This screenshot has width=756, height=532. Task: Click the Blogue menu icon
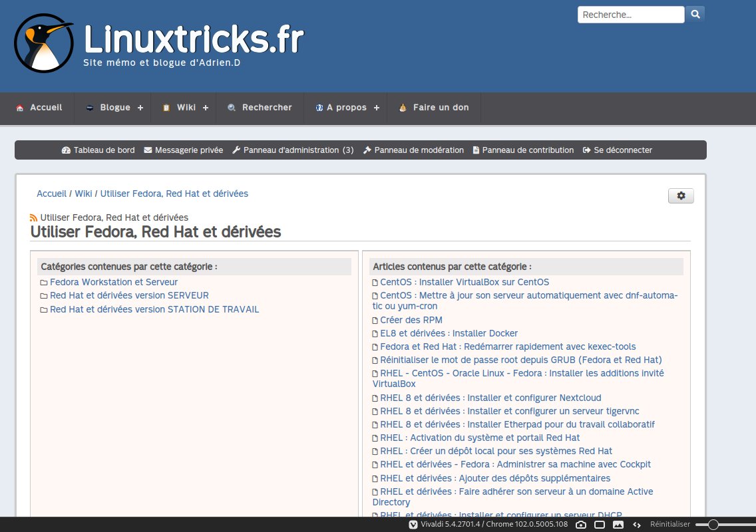(x=90, y=108)
